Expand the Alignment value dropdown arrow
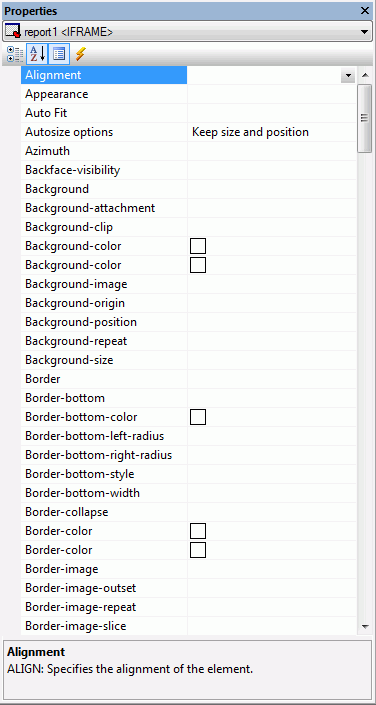This screenshot has height=705, width=376. 348,76
